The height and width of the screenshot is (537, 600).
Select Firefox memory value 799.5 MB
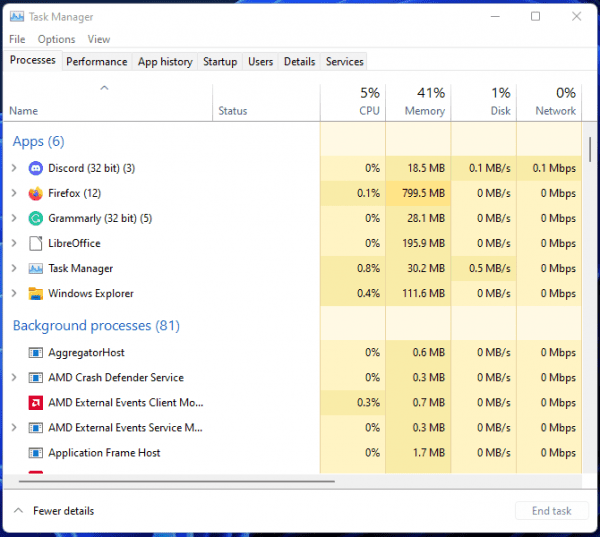pyautogui.click(x=423, y=193)
